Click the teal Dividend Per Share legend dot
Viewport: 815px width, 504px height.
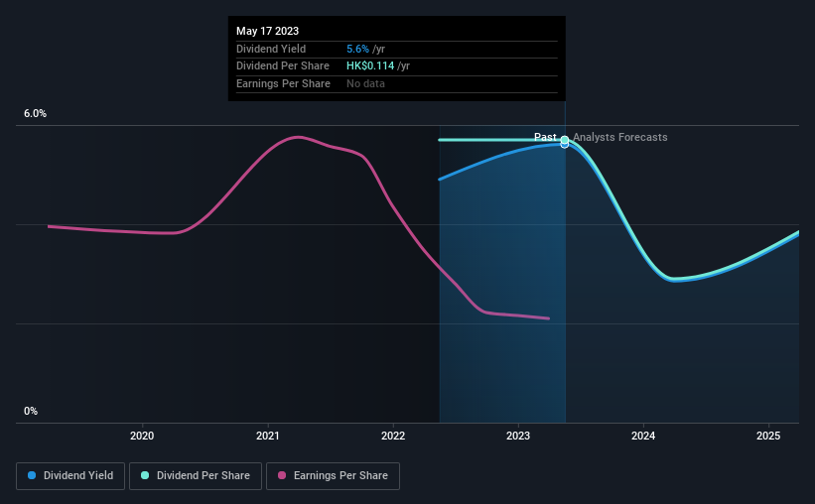(x=145, y=475)
